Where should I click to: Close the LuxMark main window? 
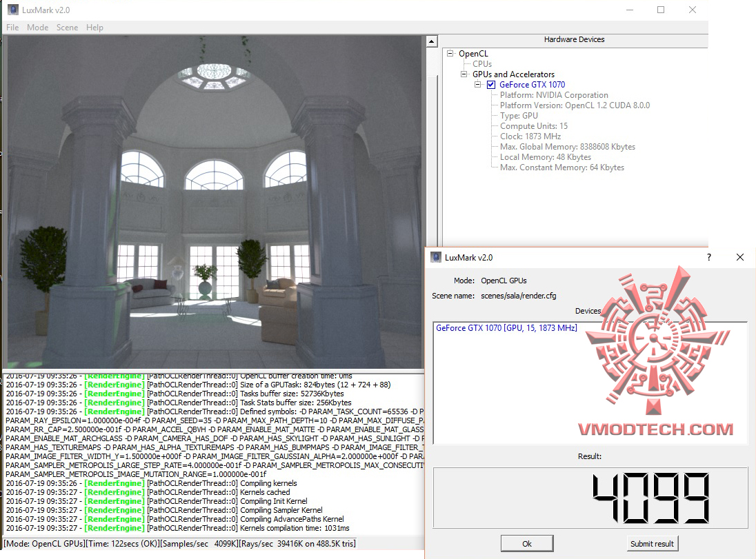(693, 10)
